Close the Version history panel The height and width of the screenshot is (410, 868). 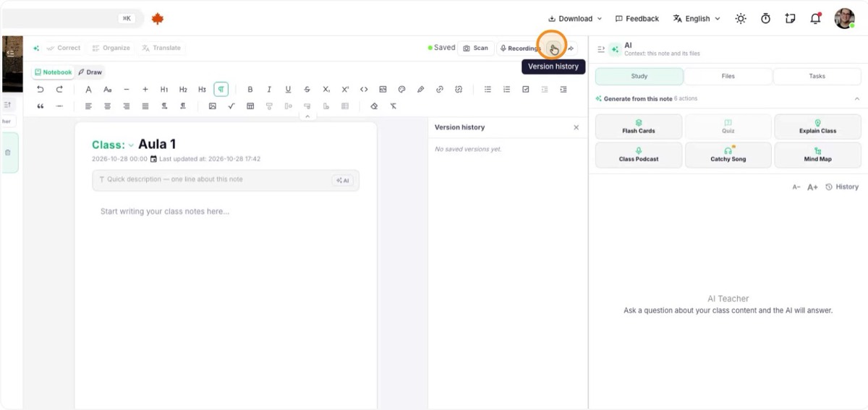[x=576, y=127]
